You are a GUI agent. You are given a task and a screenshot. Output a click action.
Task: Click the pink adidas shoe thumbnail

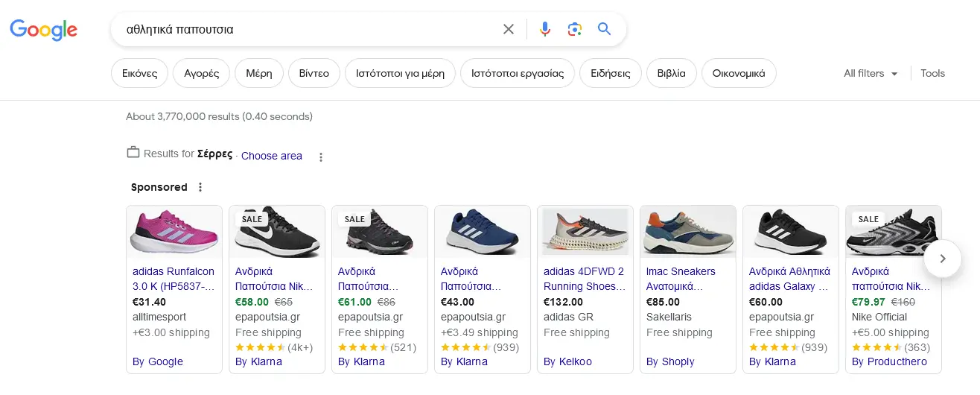click(x=174, y=232)
